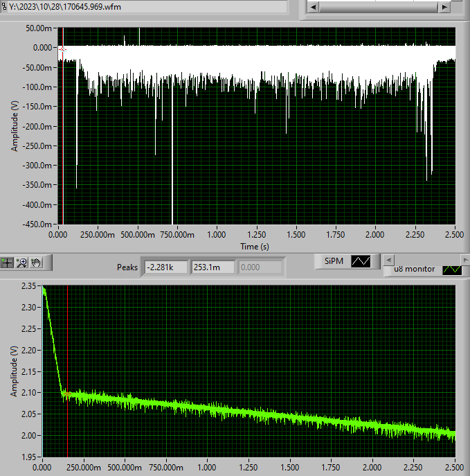The image size is (470, 476).
Task: Click the SiPM legend label
Action: (x=334, y=261)
